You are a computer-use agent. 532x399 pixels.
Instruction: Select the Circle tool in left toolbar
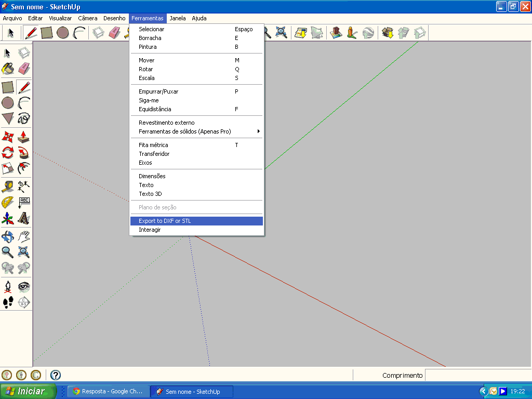pos(8,103)
